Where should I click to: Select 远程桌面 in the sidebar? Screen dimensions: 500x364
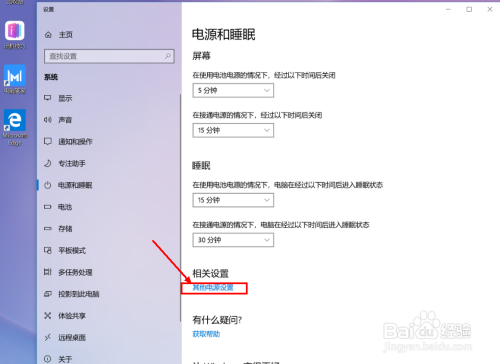click(x=72, y=337)
